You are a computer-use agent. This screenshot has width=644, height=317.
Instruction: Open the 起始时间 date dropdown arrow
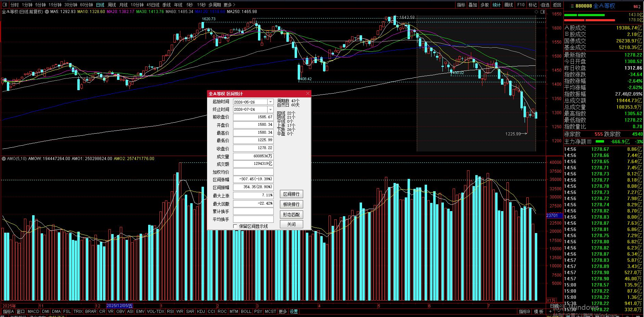coord(270,102)
